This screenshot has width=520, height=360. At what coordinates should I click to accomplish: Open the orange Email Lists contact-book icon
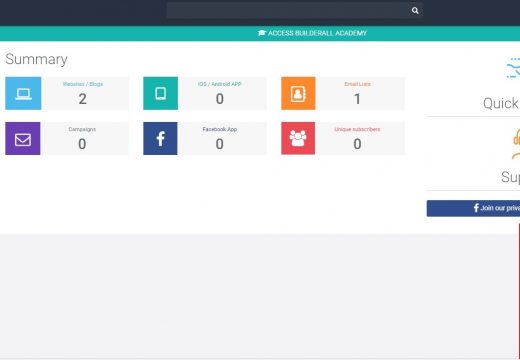coord(298,93)
